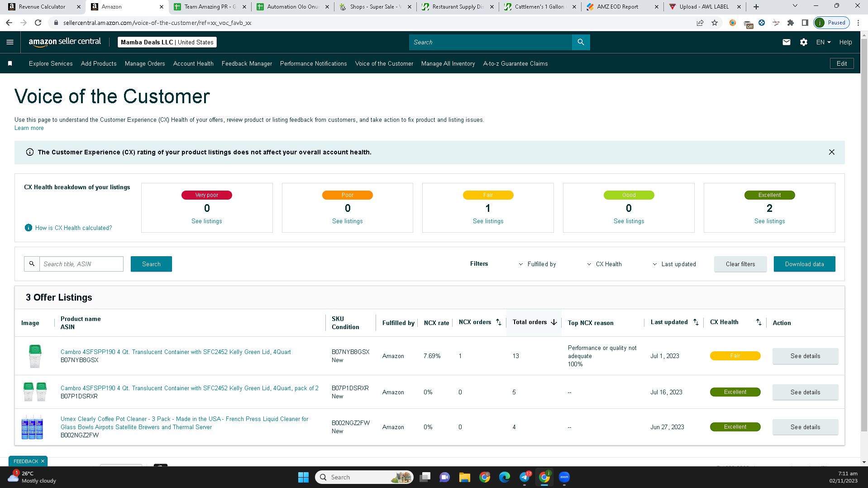The image size is (868, 488).
Task: Click the Clear filters button
Action: coord(740,264)
